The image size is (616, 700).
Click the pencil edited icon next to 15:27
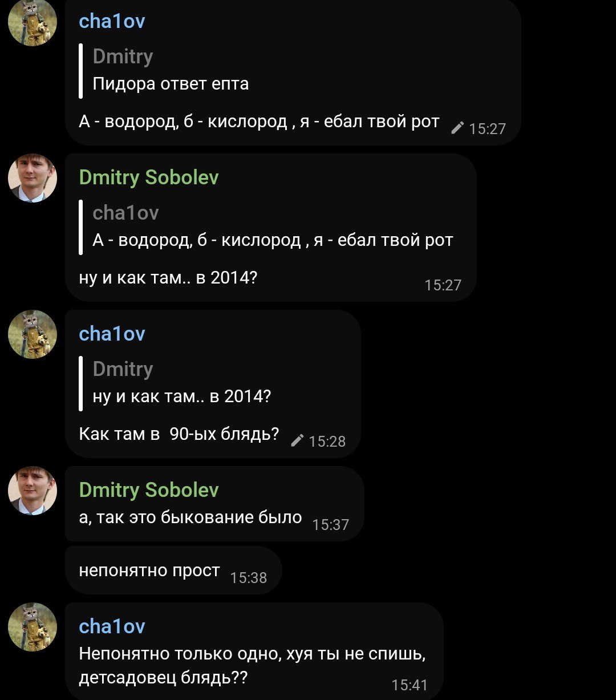click(x=457, y=128)
